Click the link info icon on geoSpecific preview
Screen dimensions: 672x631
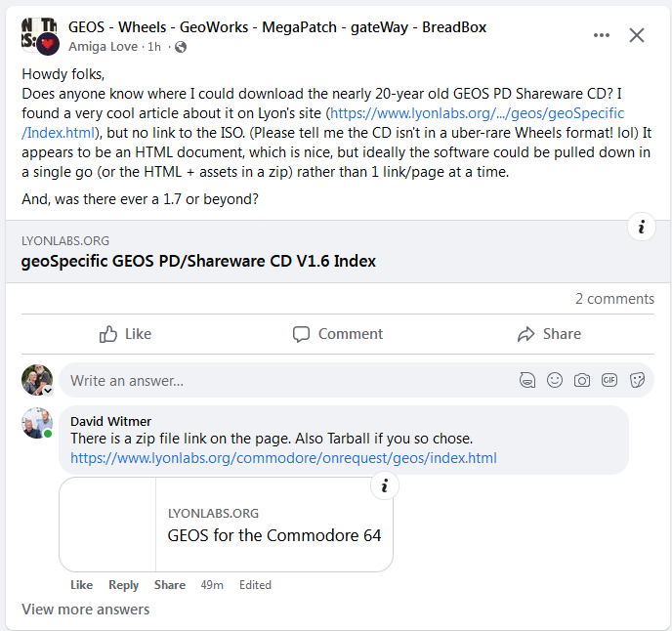[641, 228]
